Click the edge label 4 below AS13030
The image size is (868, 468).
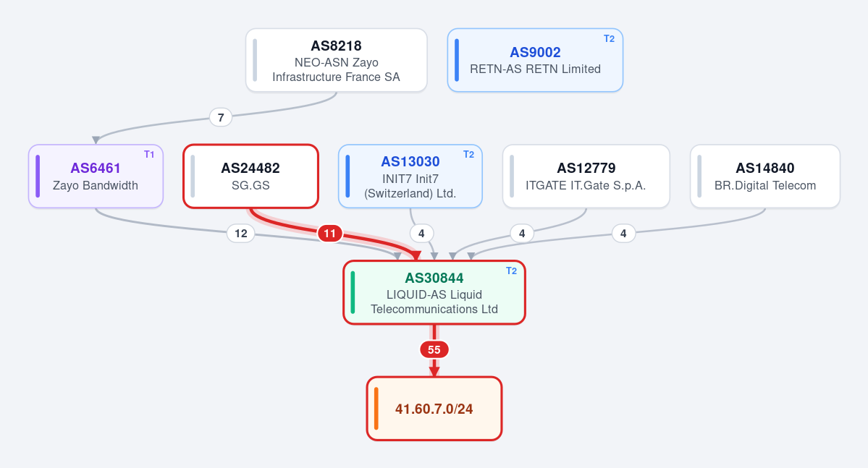point(421,234)
